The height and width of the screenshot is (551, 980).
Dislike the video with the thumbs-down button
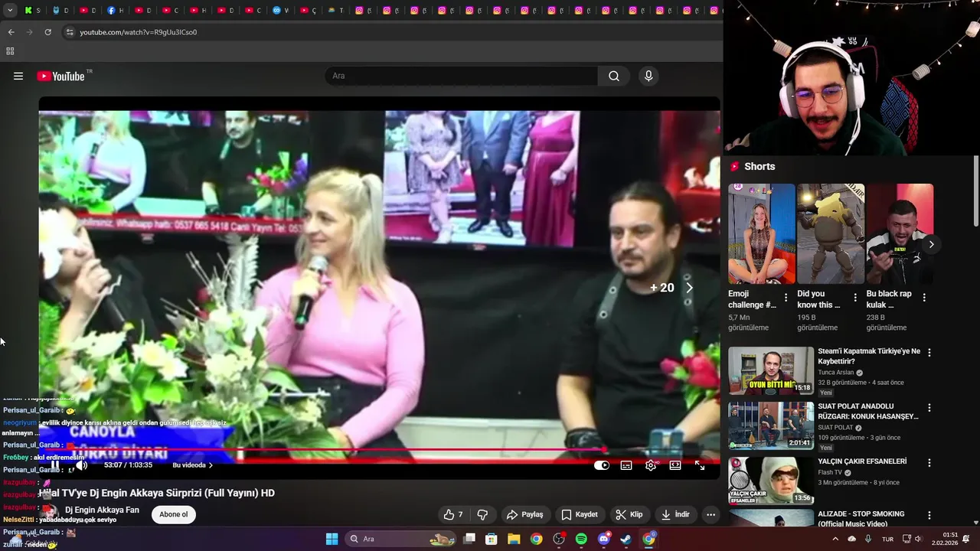coord(482,514)
